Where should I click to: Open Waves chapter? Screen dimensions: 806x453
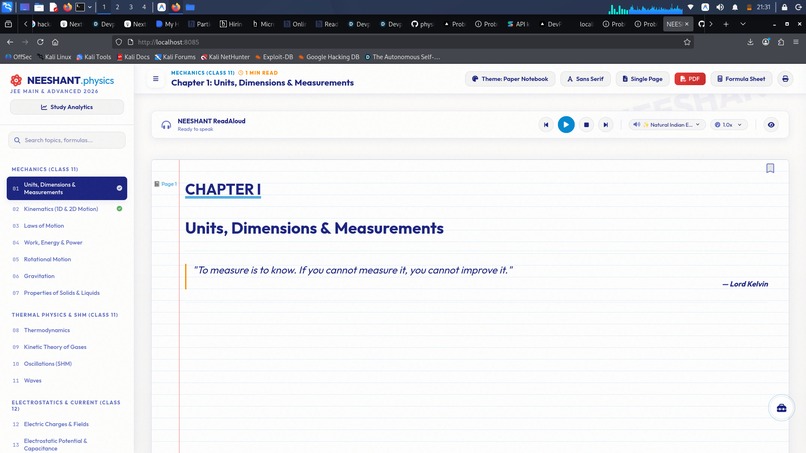click(67, 380)
